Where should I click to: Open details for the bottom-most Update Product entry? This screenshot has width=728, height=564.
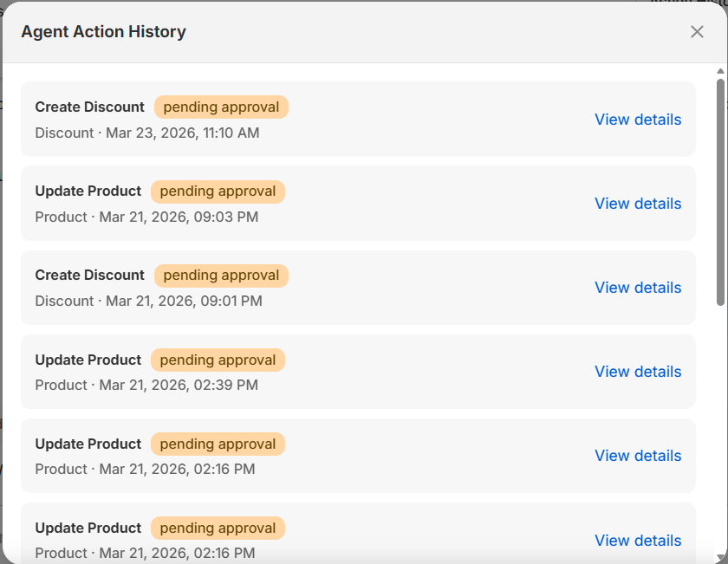638,541
